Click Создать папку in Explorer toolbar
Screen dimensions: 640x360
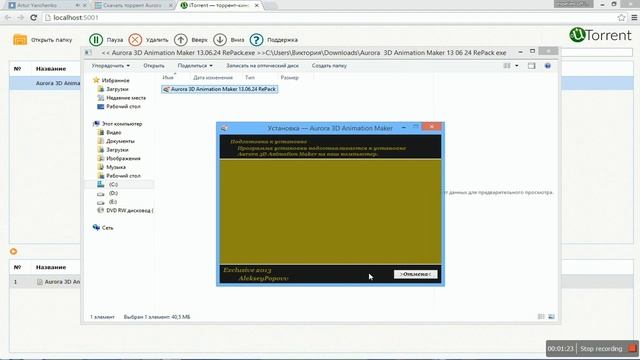329,66
